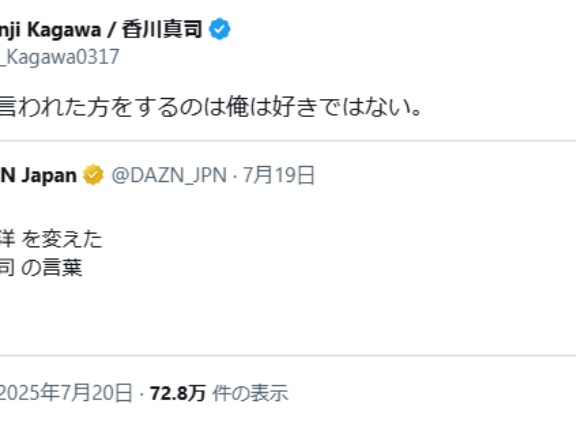
Task: Open the _Kagawa0317 handle link
Action: (x=60, y=57)
